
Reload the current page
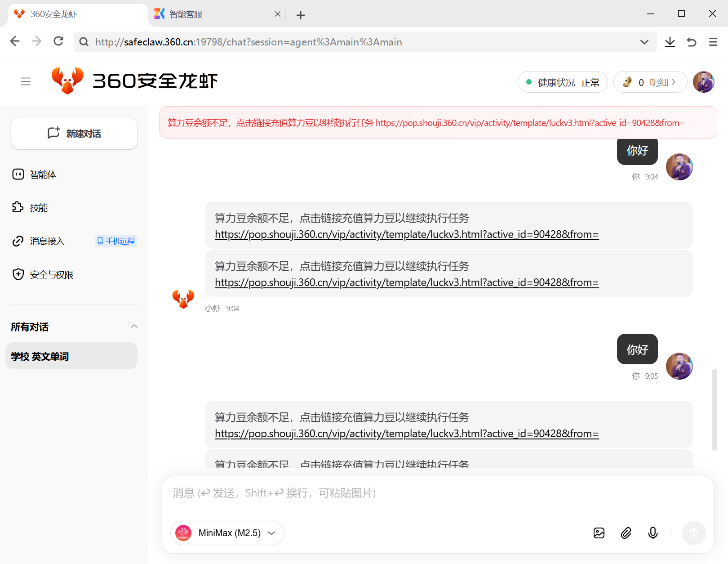(x=58, y=41)
